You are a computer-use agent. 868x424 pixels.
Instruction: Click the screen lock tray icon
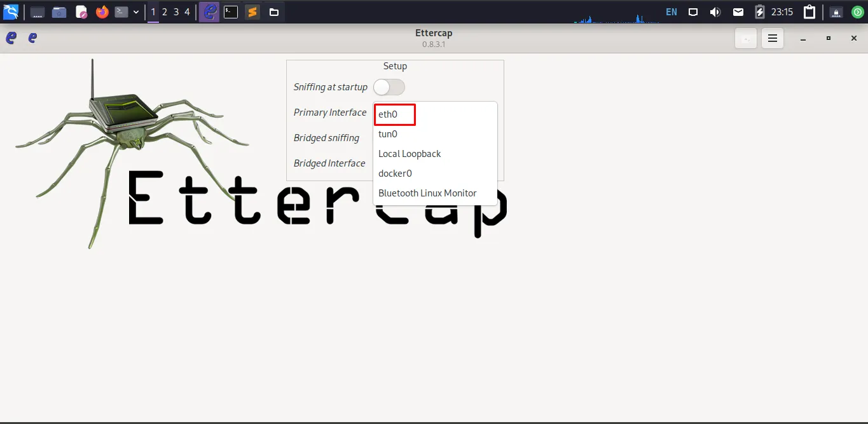[834, 11]
